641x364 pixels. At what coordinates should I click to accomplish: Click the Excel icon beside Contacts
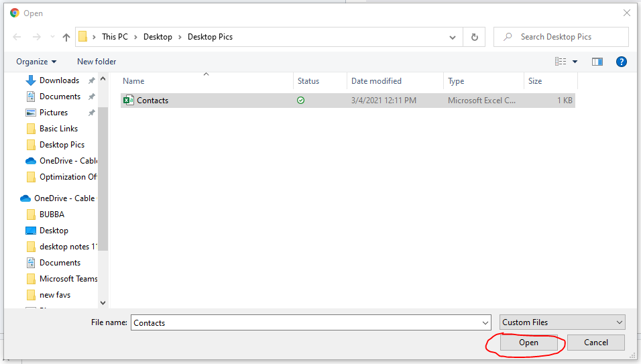coord(129,100)
